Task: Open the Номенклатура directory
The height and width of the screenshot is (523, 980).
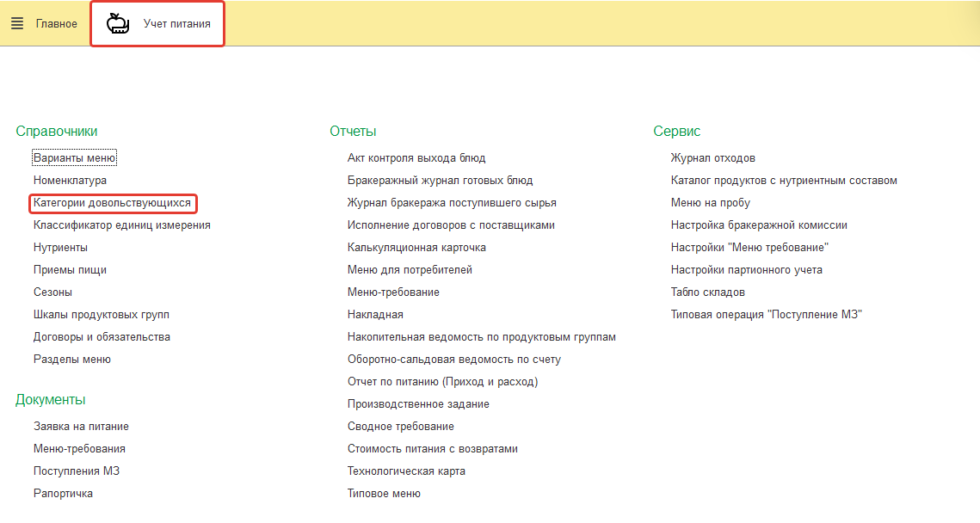Action: [x=70, y=181]
